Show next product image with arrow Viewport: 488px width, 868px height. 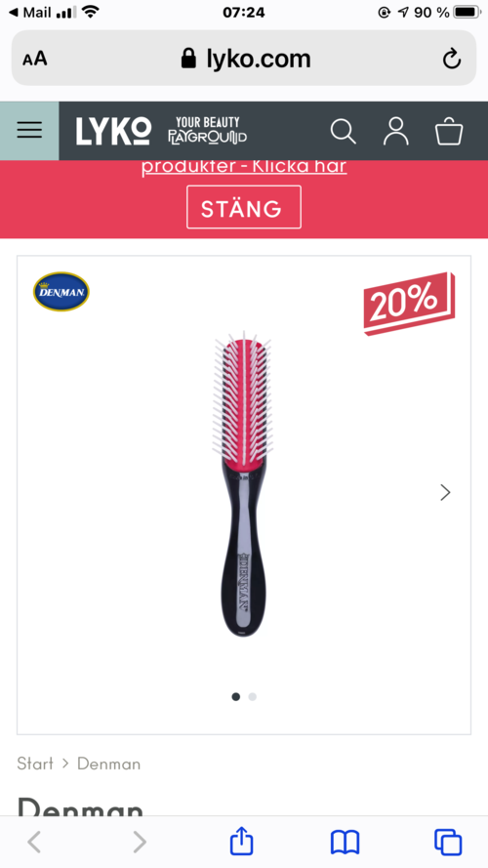(x=445, y=492)
